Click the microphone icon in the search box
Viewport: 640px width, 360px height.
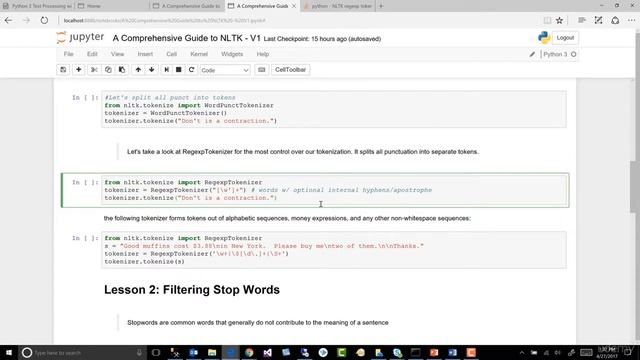(139, 353)
